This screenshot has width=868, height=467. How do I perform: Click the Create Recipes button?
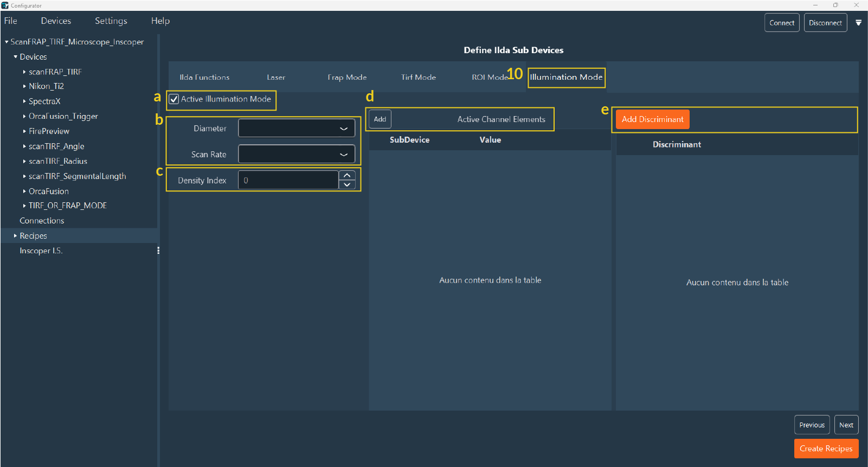[x=826, y=449]
